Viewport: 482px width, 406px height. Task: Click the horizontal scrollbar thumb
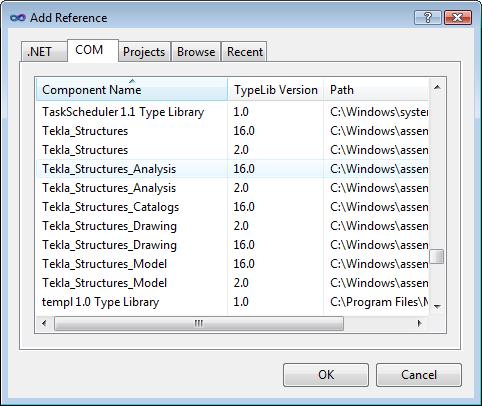[x=199, y=323]
